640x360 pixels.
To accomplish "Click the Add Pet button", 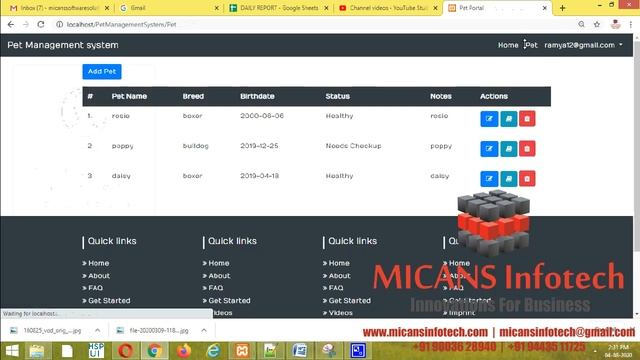I will 102,71.
